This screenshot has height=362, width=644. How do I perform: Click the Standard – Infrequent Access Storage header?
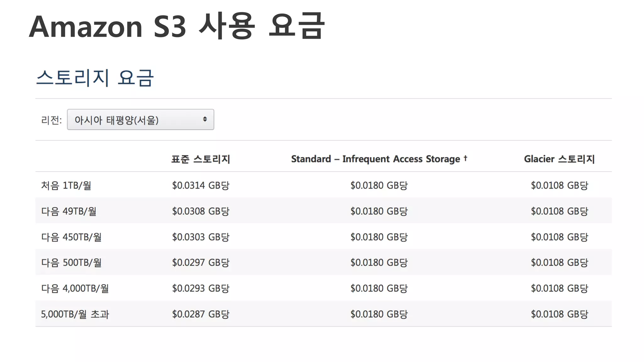coord(375,159)
